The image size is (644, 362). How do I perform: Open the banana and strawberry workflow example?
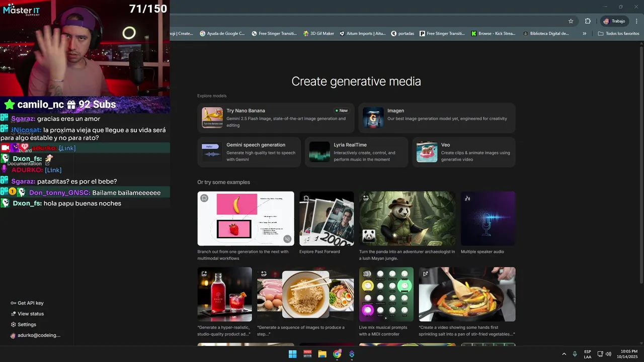click(x=246, y=218)
